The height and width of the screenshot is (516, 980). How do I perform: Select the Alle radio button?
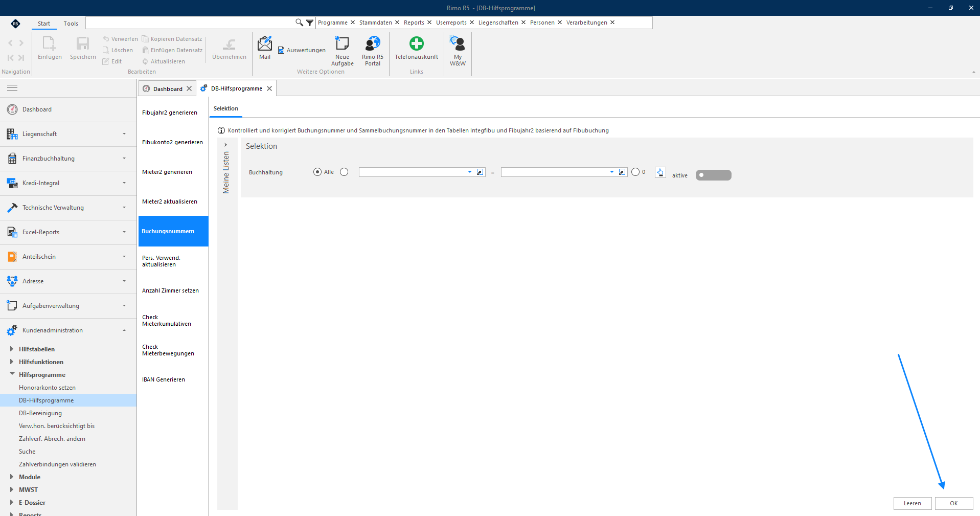tap(317, 172)
